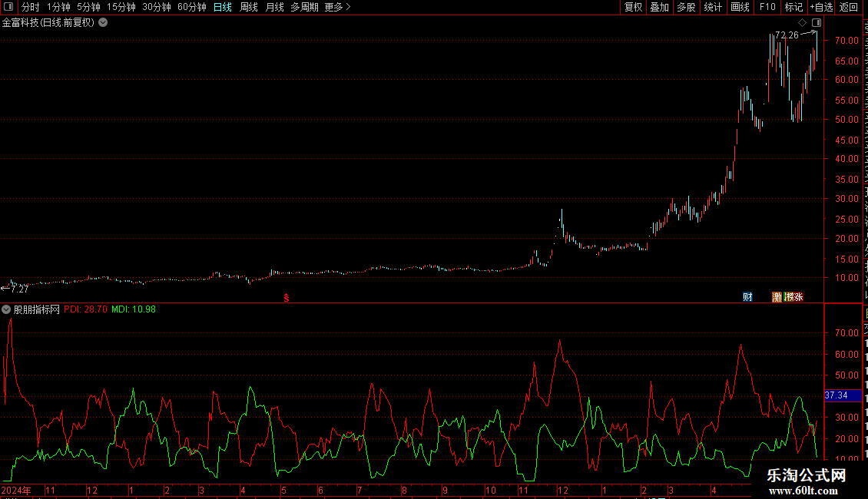Click the 7.27 low price label
Viewport: 868px width, 499px height.
(19, 289)
